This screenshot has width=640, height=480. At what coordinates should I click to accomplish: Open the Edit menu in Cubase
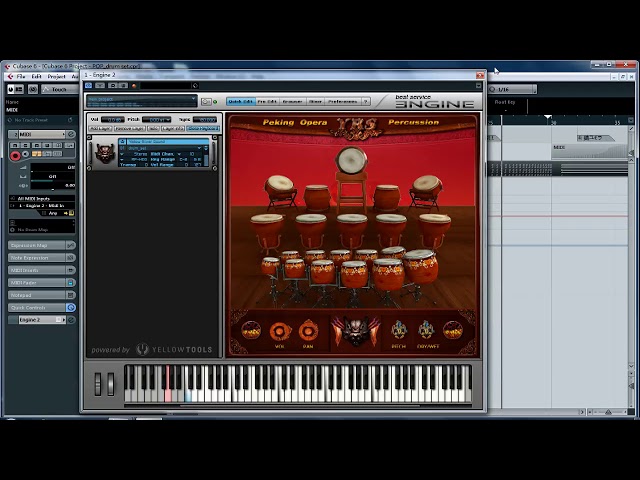[37, 76]
